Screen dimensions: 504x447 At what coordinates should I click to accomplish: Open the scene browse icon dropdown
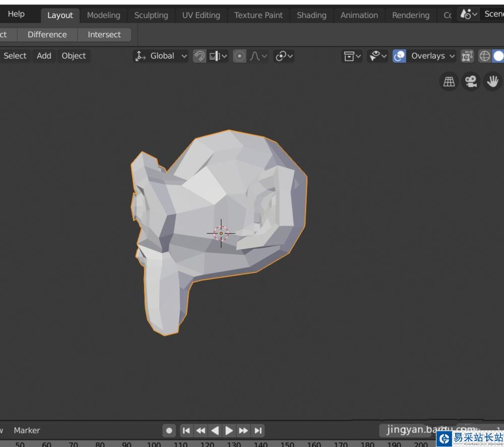coord(468,14)
